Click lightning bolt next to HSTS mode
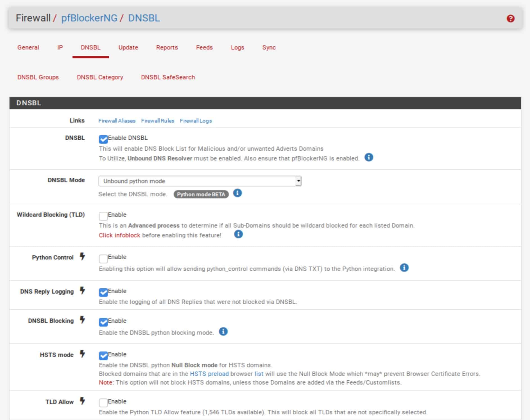Viewport: 530px width, 420px height. tap(82, 354)
